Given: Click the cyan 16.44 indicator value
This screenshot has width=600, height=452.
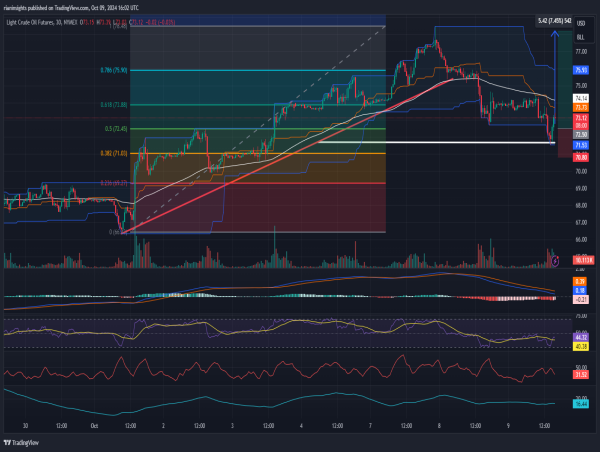Looking at the screenshot, I should point(581,404).
